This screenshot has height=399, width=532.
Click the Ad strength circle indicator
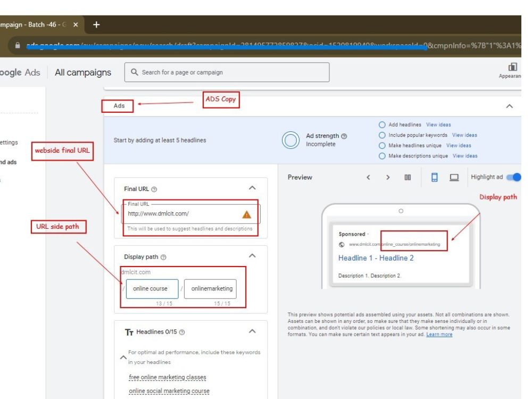click(291, 140)
